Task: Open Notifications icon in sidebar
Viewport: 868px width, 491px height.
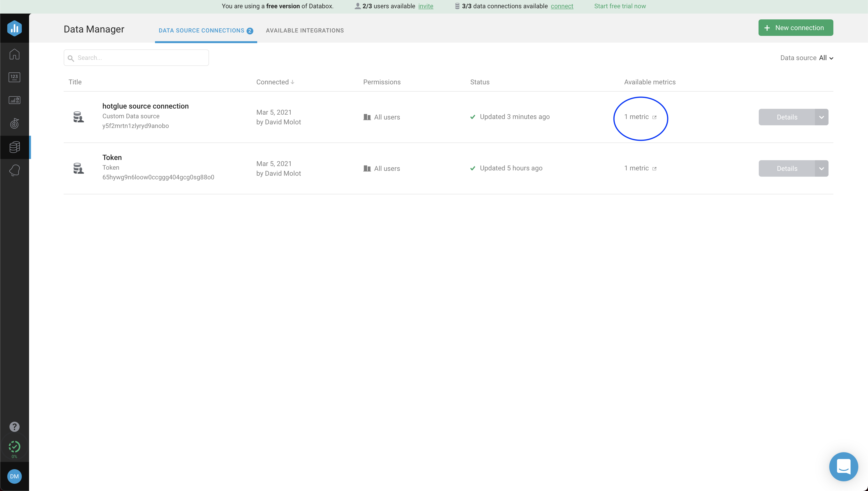Action: pyautogui.click(x=15, y=170)
